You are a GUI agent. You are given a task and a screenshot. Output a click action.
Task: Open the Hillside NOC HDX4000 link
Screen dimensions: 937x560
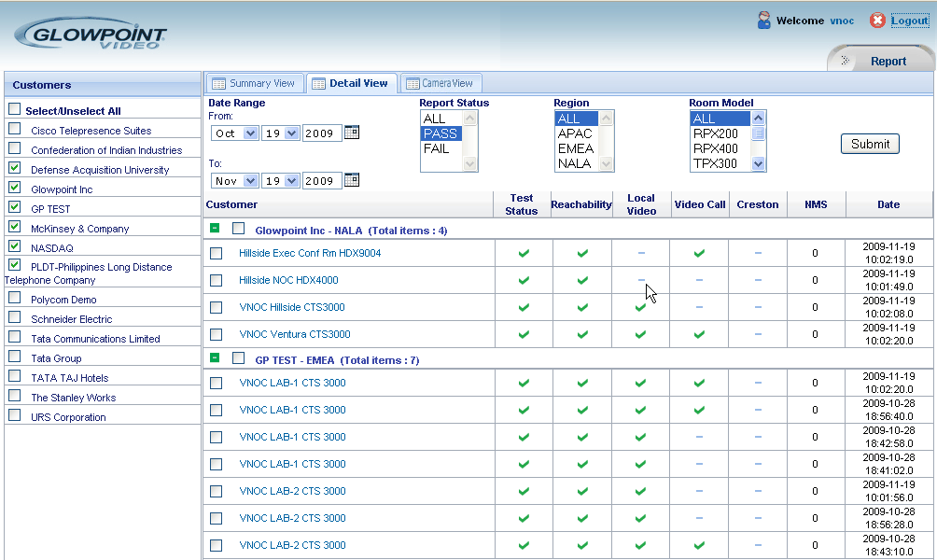click(x=288, y=280)
